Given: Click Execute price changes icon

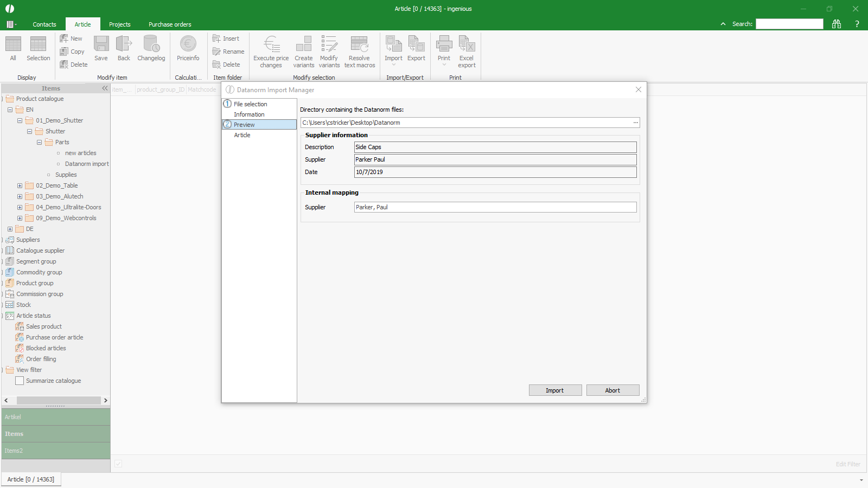Looking at the screenshot, I should click(x=271, y=44).
